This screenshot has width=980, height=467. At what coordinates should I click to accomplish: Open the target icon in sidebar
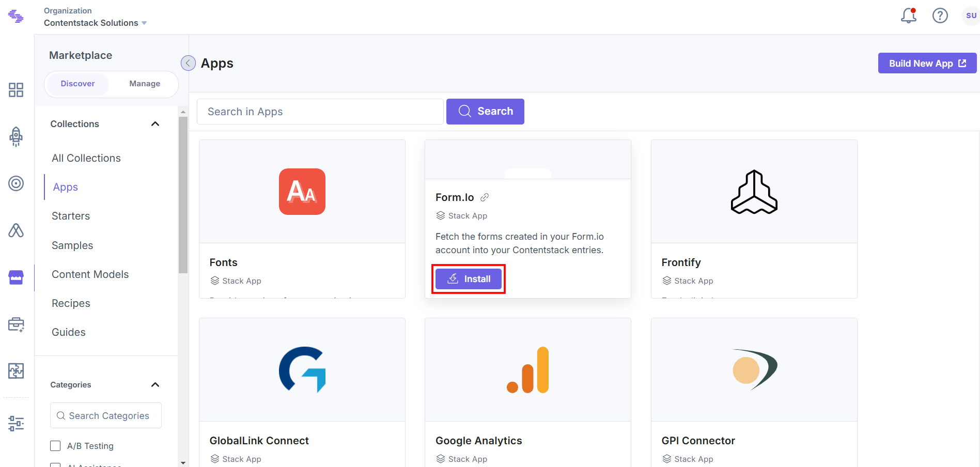[16, 183]
